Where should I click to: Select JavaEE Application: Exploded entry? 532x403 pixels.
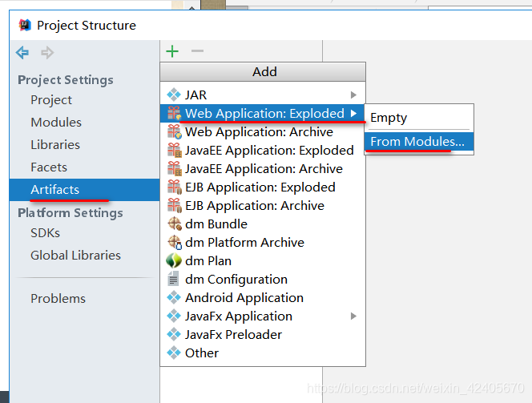click(263, 151)
